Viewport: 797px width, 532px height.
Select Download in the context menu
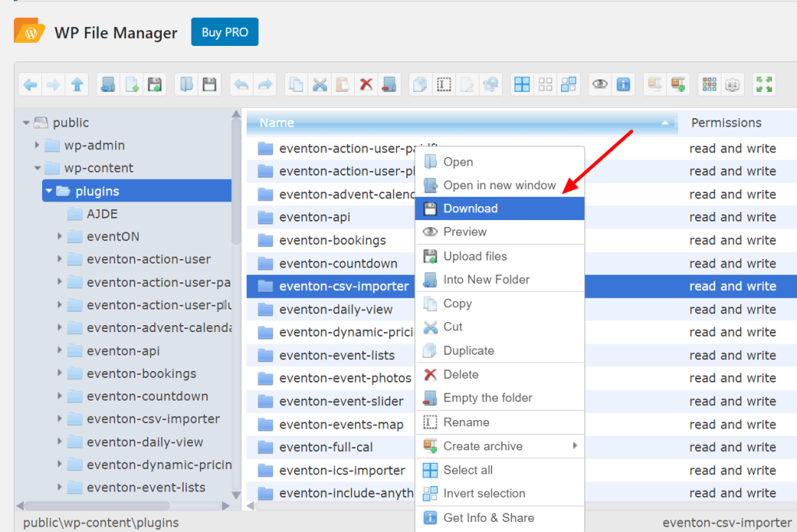(x=500, y=208)
